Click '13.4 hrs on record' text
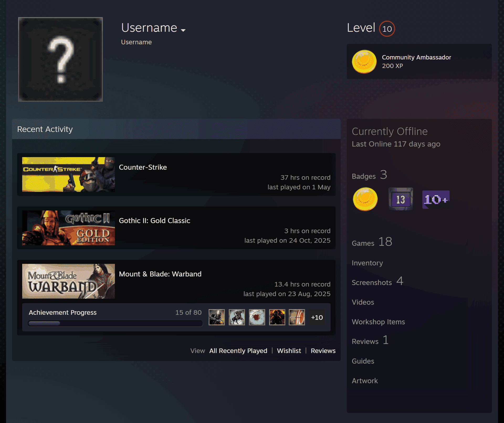Screen dimensions: 504x423 [302, 284]
